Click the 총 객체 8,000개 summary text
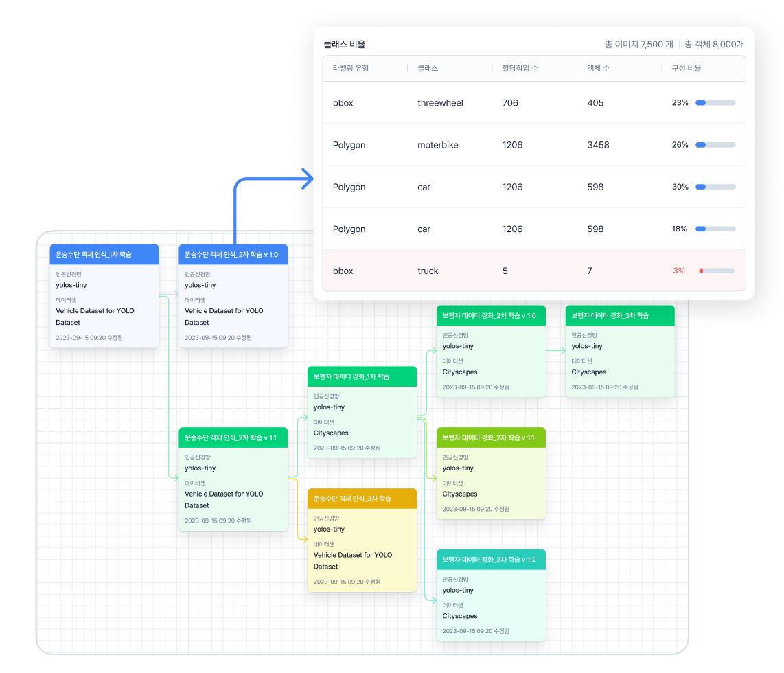 (714, 44)
